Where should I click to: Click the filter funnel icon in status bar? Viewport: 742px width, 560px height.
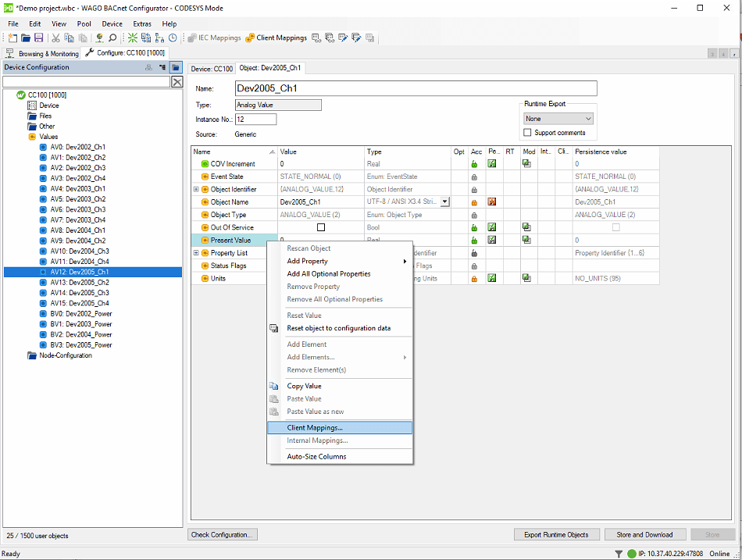(619, 554)
